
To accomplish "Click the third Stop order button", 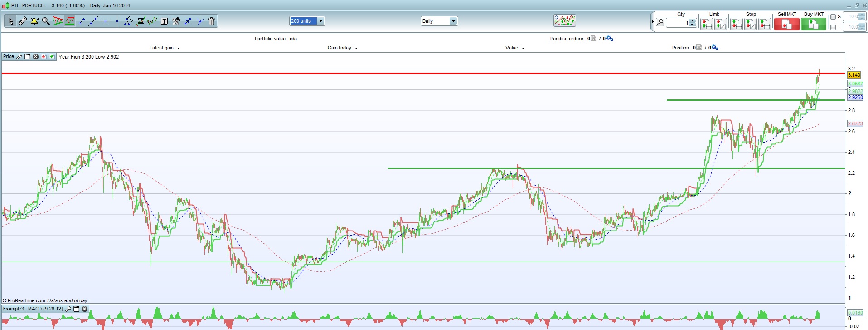I will pyautogui.click(x=765, y=24).
